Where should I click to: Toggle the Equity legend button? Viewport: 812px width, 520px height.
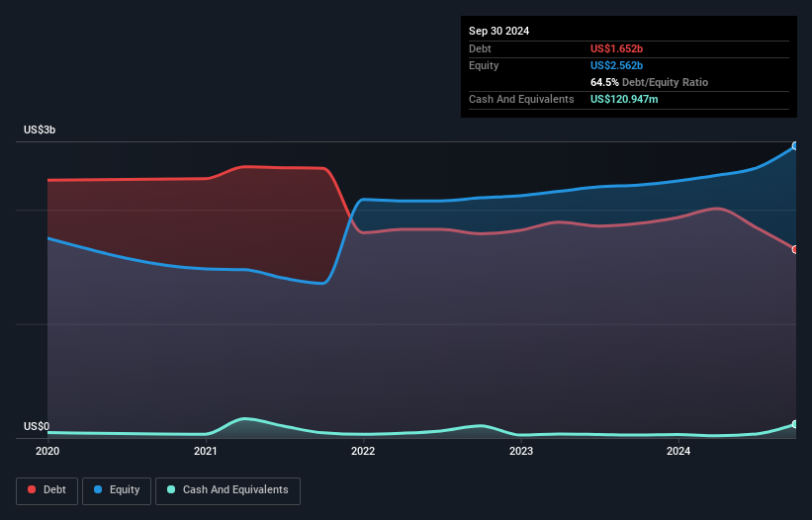point(117,490)
